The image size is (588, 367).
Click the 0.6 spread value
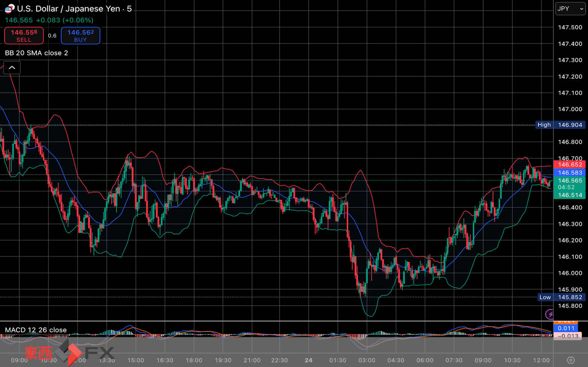52,36
